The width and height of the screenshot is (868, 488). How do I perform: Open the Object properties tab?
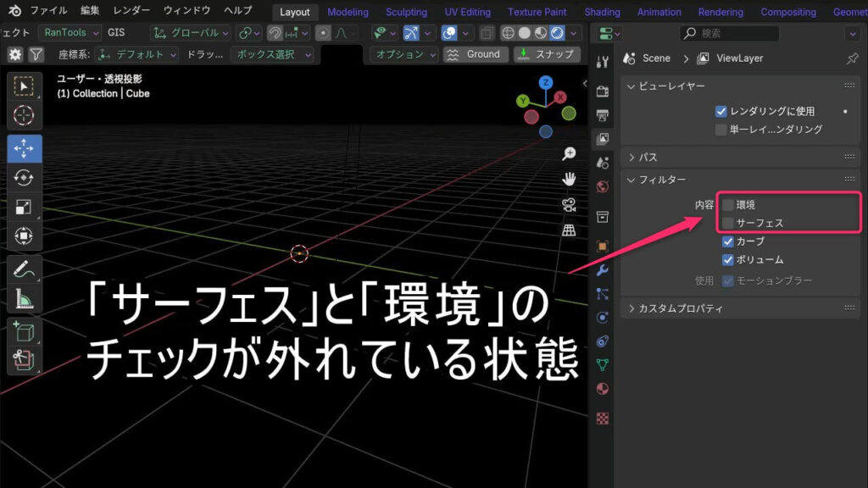[603, 246]
